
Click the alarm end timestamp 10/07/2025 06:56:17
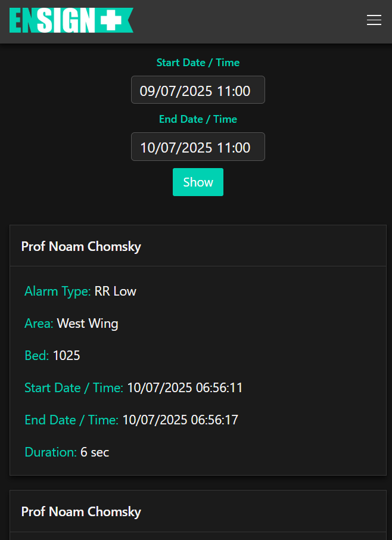click(180, 420)
